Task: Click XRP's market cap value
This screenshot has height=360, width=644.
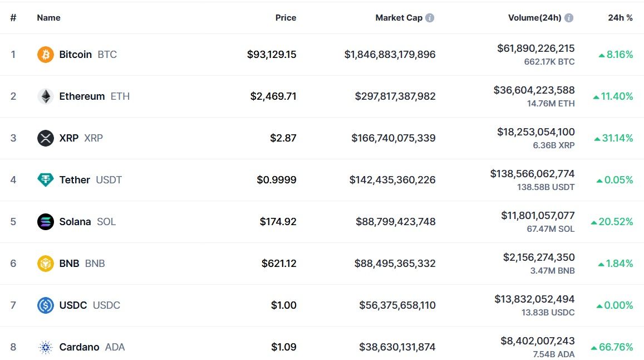Action: pos(394,138)
